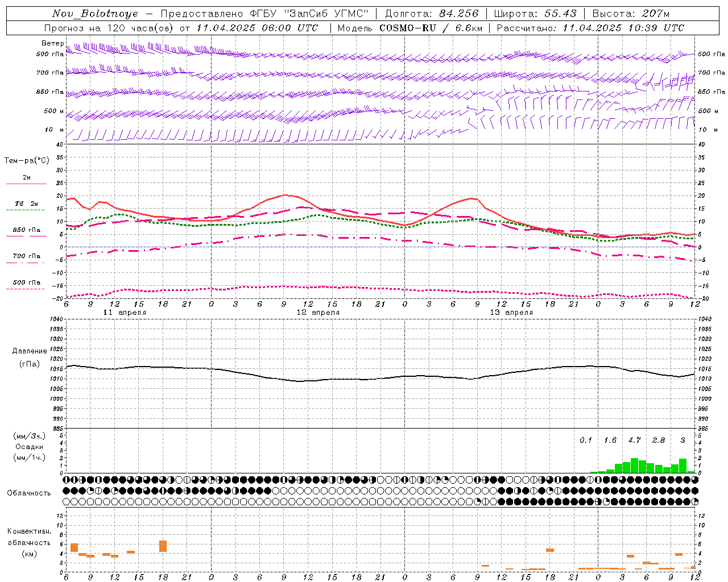Click the date label 11 апреля
The width and height of the screenshot is (728, 582).
point(125,313)
